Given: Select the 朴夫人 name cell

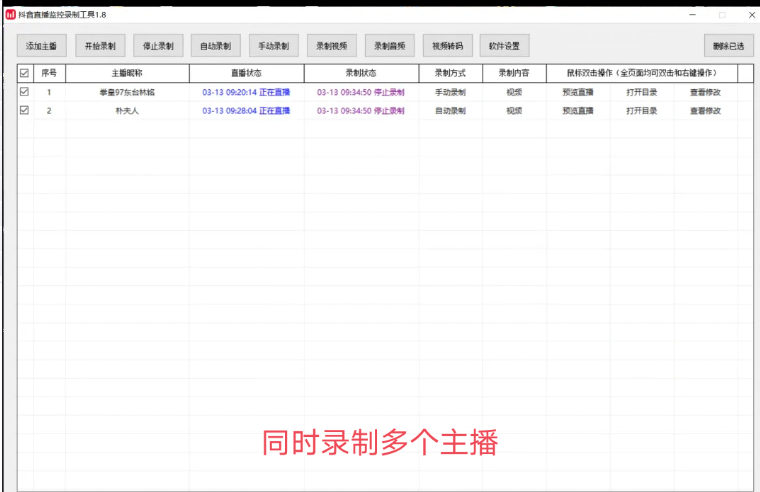Looking at the screenshot, I should click(x=127, y=110).
